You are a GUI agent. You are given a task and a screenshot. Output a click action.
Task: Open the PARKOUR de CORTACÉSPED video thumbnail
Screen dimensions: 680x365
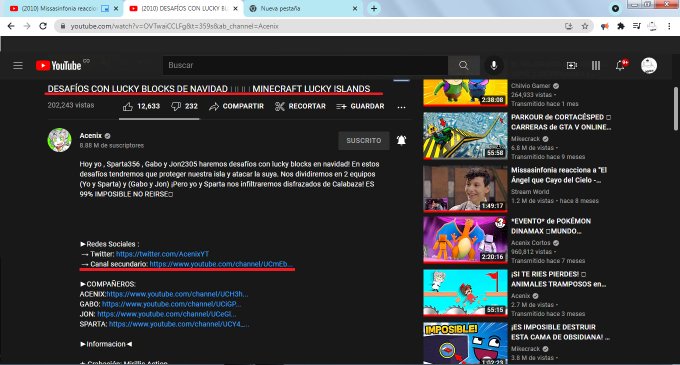465,136
